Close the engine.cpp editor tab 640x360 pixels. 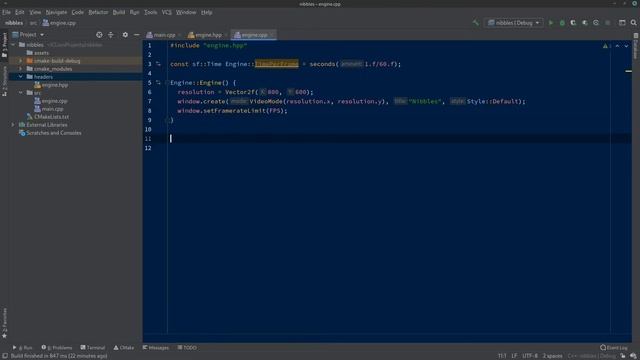pos(272,35)
